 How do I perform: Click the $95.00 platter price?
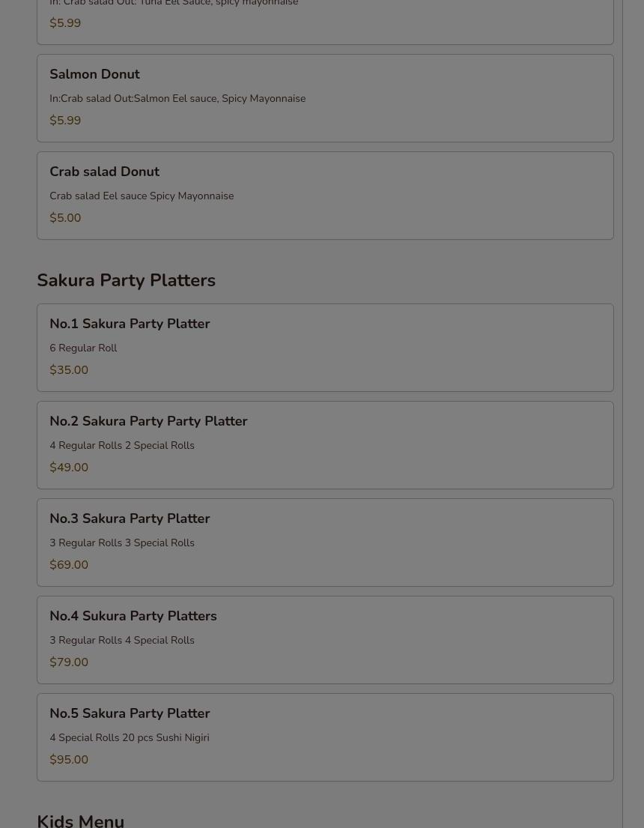(x=69, y=759)
